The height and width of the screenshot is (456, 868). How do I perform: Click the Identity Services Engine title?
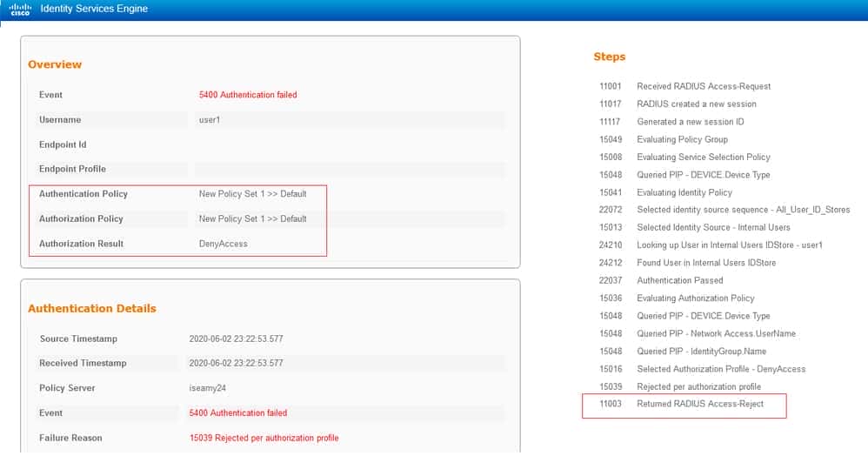click(x=94, y=9)
